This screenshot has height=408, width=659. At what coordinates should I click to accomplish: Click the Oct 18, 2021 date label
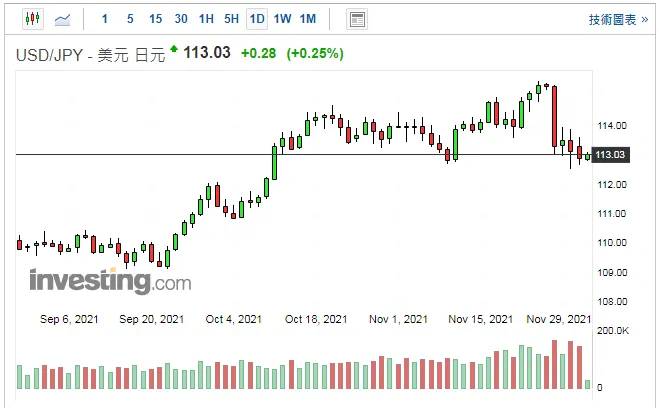click(316, 319)
